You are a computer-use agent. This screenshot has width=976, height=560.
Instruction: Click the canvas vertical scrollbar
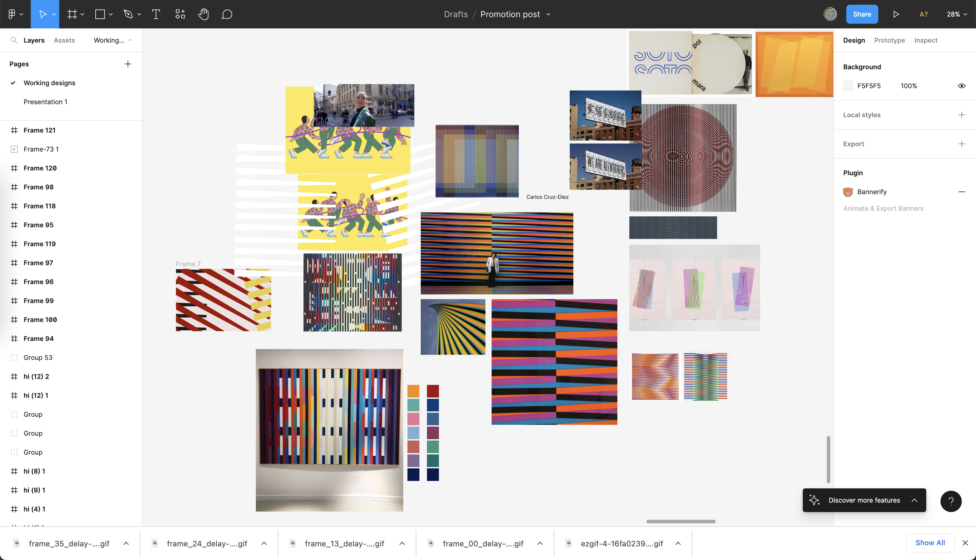[x=828, y=459]
